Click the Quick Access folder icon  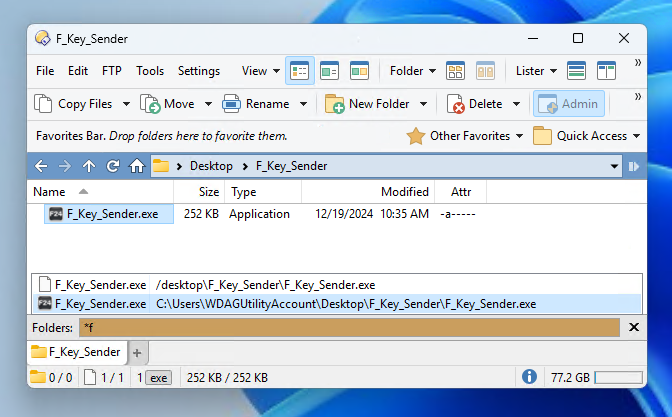click(542, 136)
